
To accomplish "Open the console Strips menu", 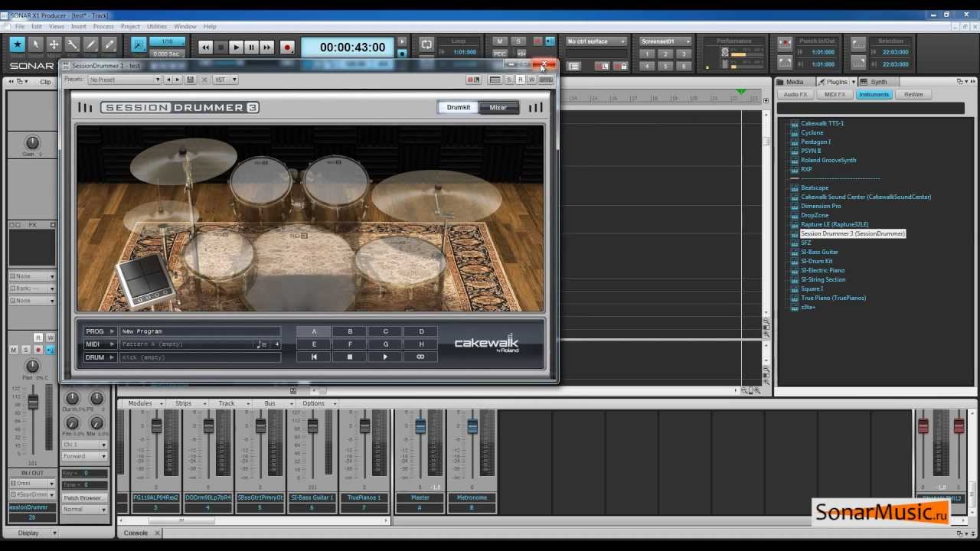I will click(x=188, y=403).
